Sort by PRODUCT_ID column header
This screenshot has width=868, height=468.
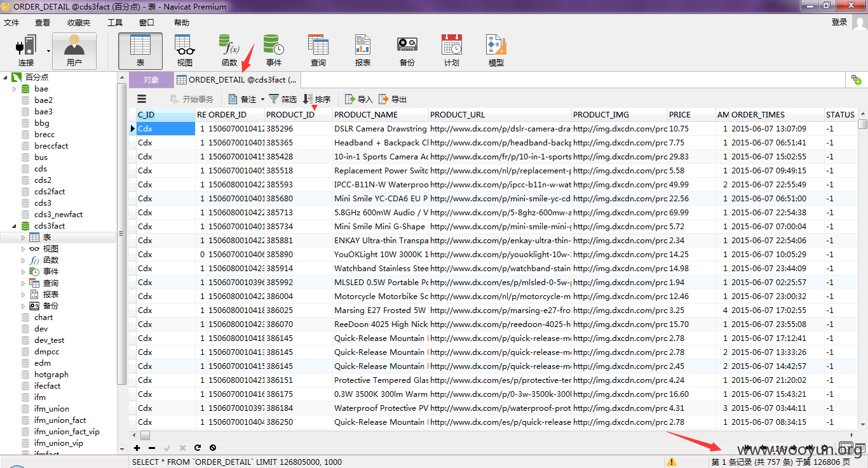tap(298, 115)
